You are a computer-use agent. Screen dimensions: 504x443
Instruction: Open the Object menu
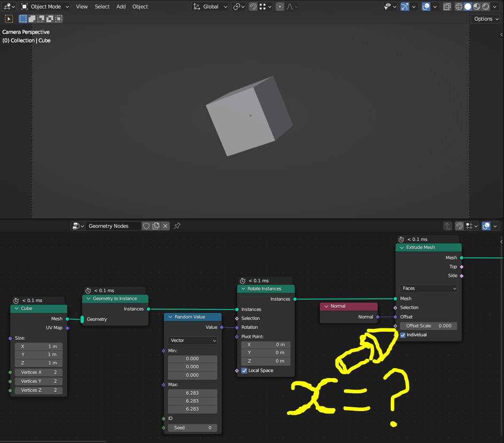point(140,7)
